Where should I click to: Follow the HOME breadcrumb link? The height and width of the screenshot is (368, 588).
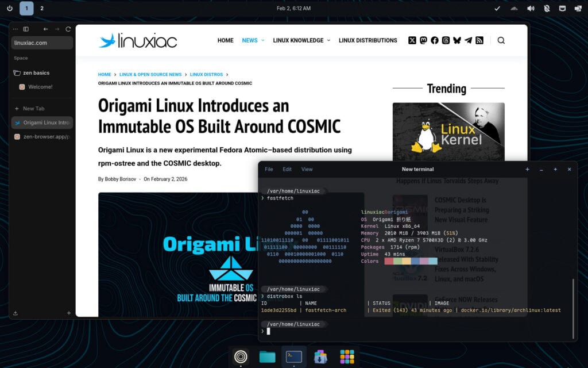(x=105, y=74)
